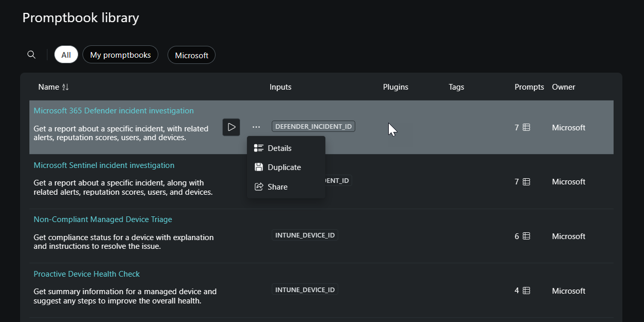Filter by My promptbooks
The width and height of the screenshot is (644, 322).
click(120, 55)
